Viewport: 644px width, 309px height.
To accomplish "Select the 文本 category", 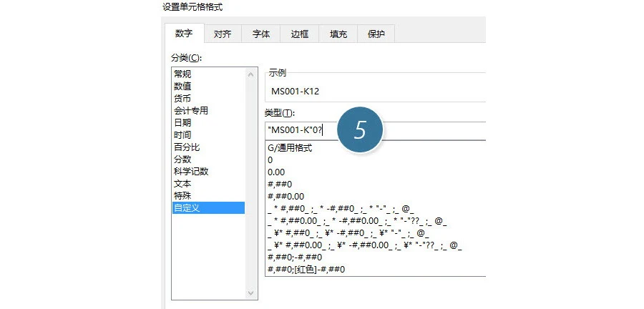I will [x=209, y=183].
